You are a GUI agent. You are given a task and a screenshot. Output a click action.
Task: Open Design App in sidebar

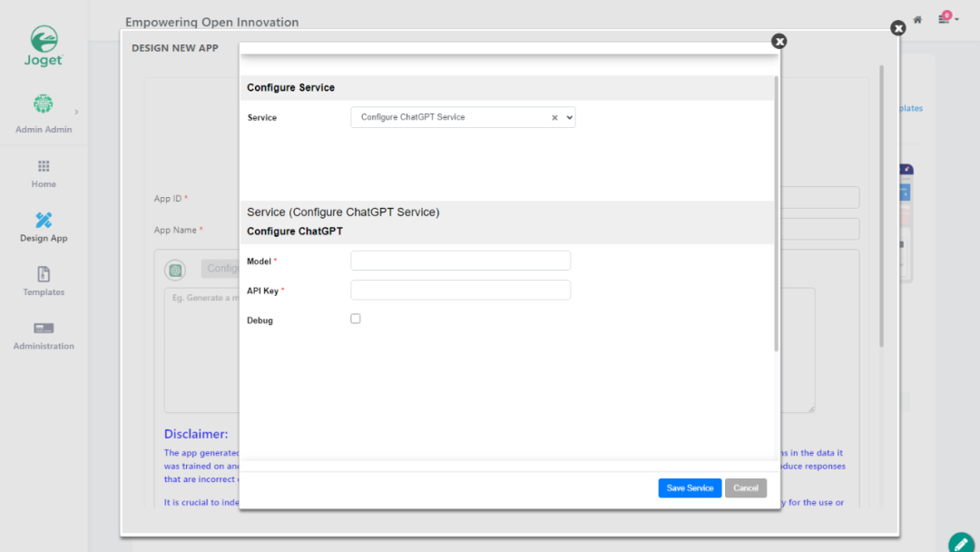point(44,228)
